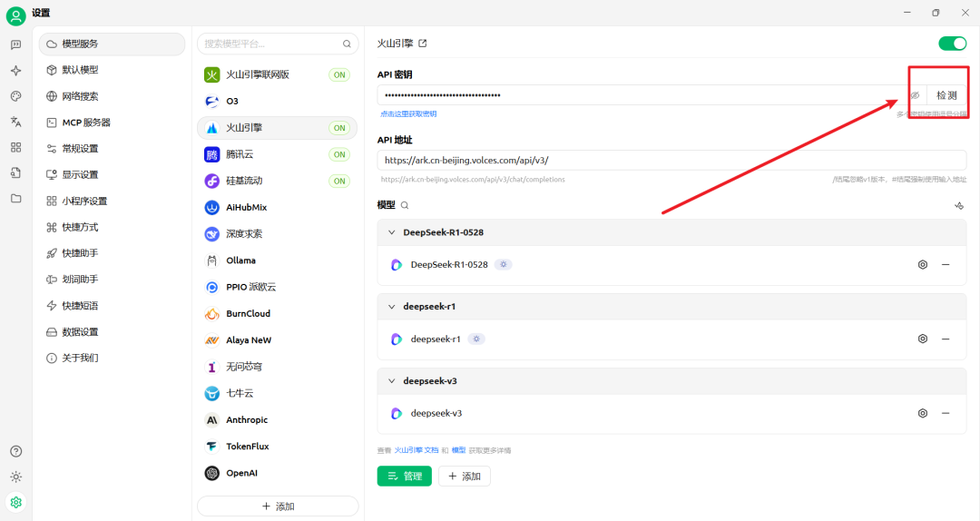This screenshot has width=980, height=521.
Task: Toggle the 火山引擎 provider enable switch
Action: pos(953,44)
